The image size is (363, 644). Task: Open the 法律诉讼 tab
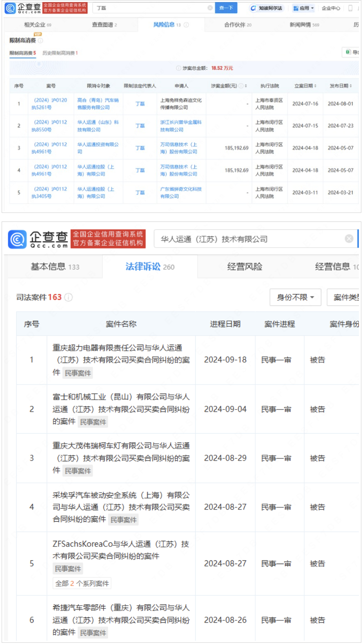point(150,267)
